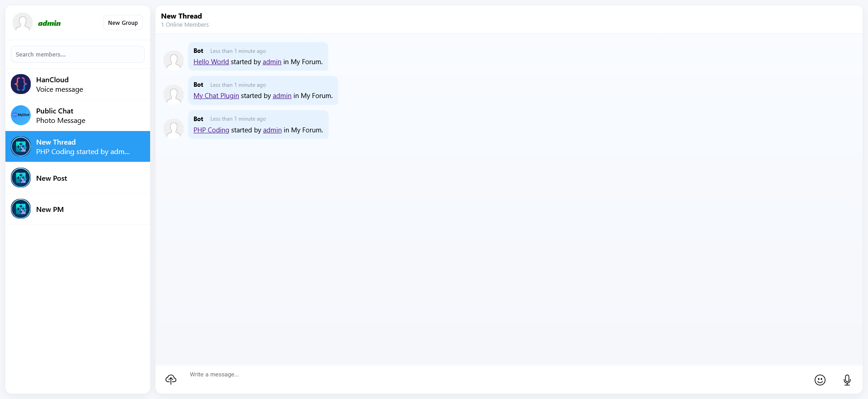Click the Write a message text box
868x399 pixels.
point(452,375)
